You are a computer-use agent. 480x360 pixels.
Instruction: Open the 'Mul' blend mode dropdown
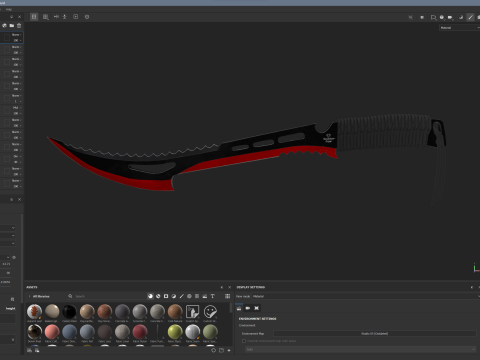(x=17, y=108)
